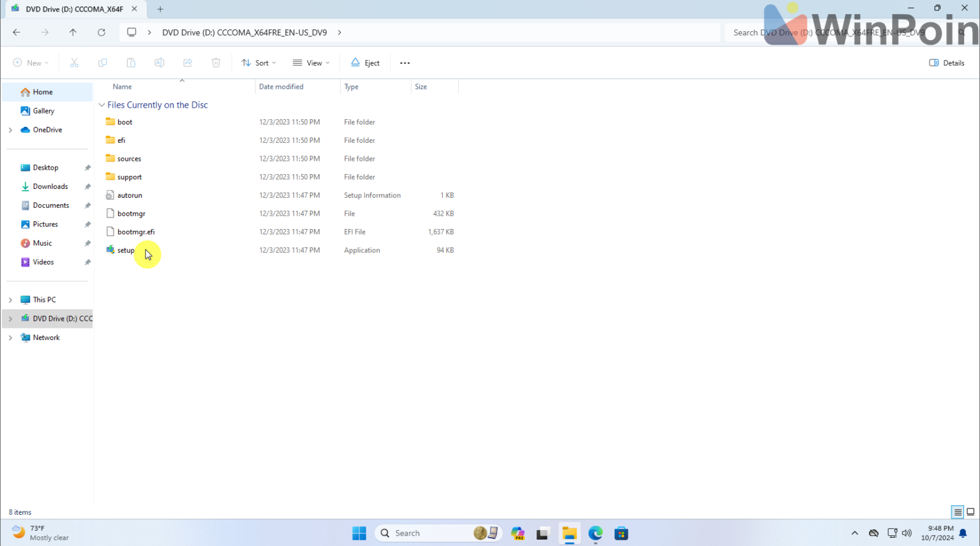
Task: Open the Share icon in the command bar
Action: (187, 63)
